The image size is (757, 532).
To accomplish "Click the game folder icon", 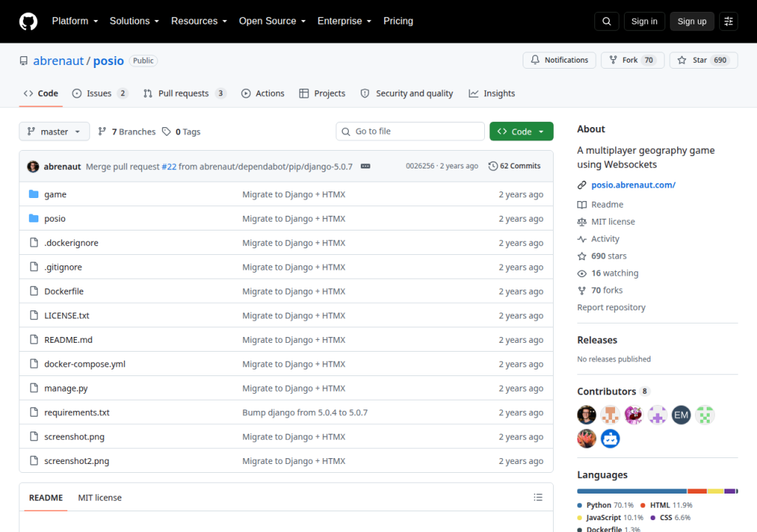I will point(33,194).
